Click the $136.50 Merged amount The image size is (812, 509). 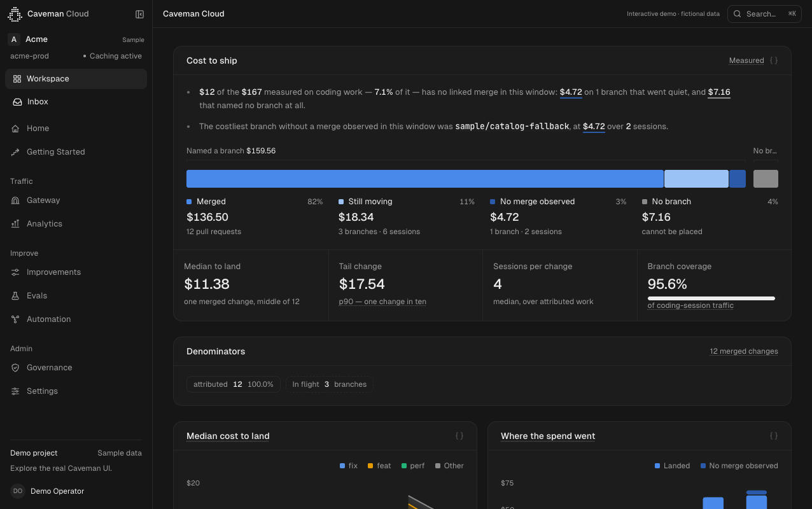pos(207,217)
